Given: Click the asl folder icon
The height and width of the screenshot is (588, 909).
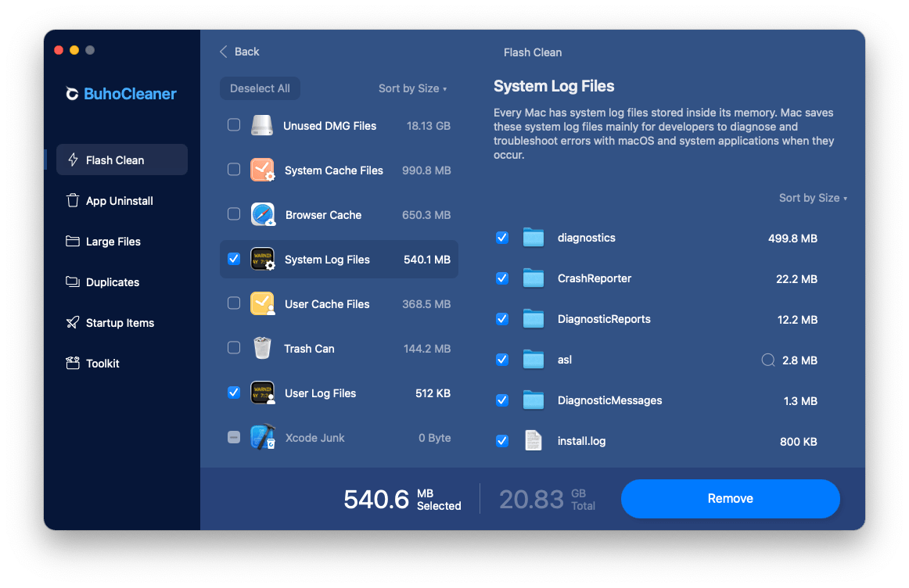Looking at the screenshot, I should click(x=534, y=359).
